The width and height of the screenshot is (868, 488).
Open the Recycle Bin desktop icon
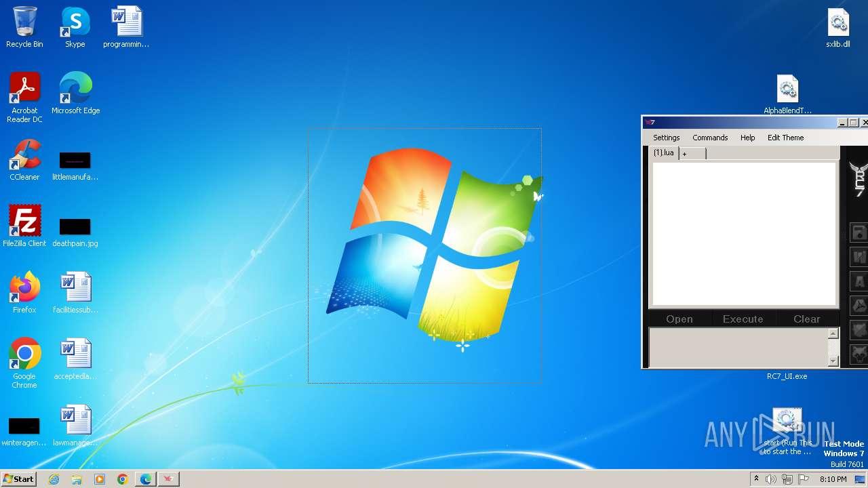click(24, 27)
